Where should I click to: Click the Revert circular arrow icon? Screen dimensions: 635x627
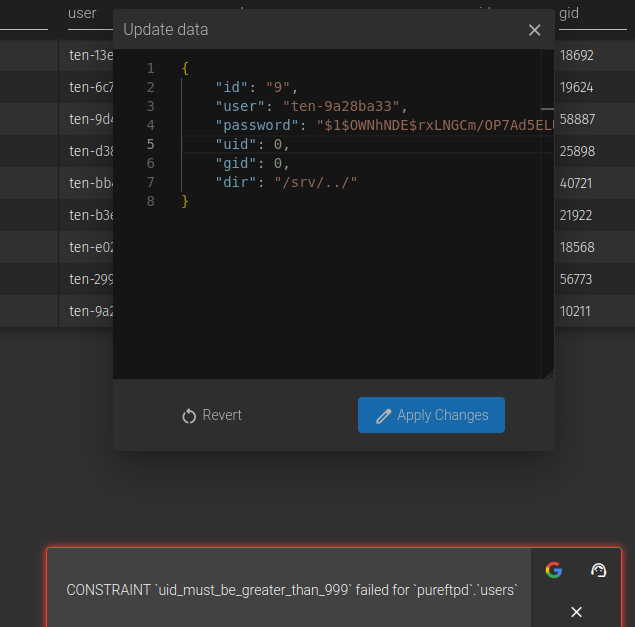click(x=189, y=416)
